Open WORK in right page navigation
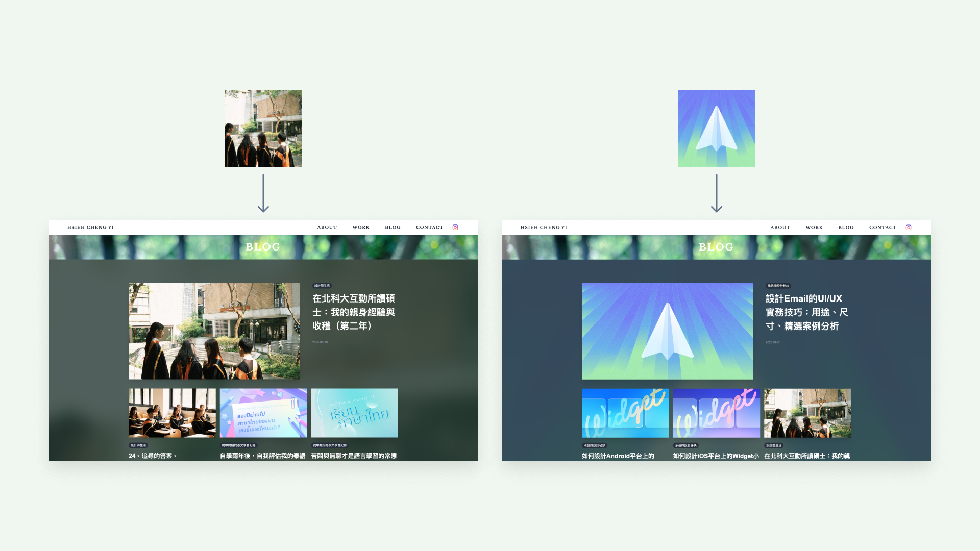 (x=814, y=228)
